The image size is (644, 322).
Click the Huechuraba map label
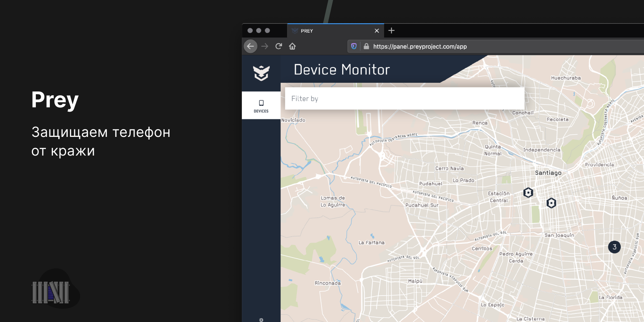coord(566,78)
